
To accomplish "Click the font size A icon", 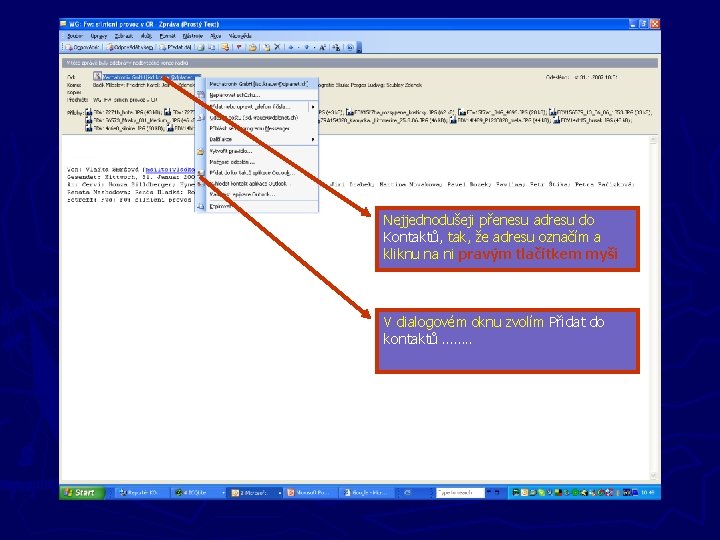I will [322, 47].
